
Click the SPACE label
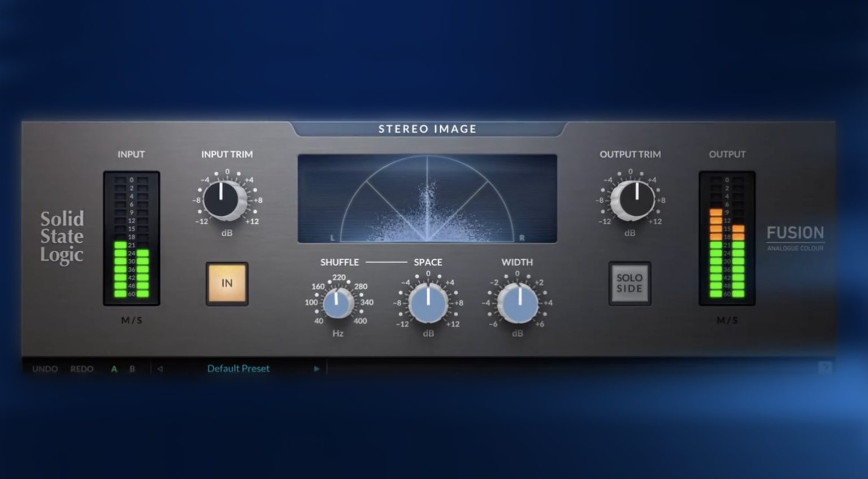[428, 262]
